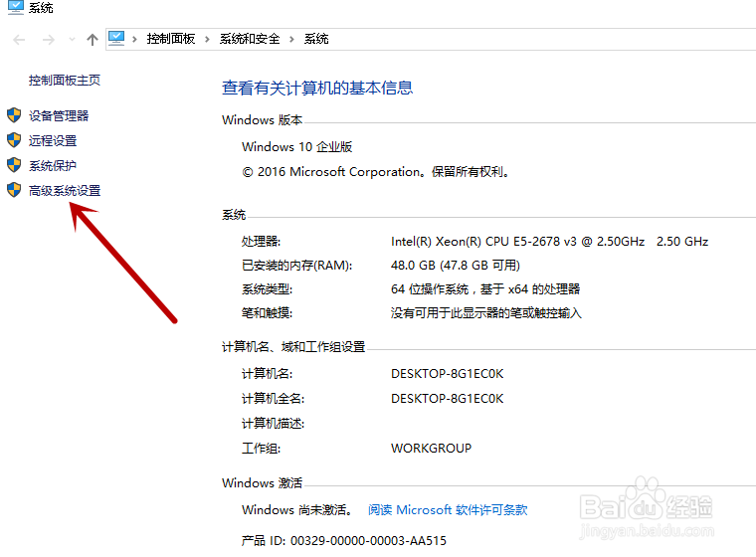Click the 已安装的内存(RAM) label
The width and height of the screenshot is (756, 557).
(297, 266)
